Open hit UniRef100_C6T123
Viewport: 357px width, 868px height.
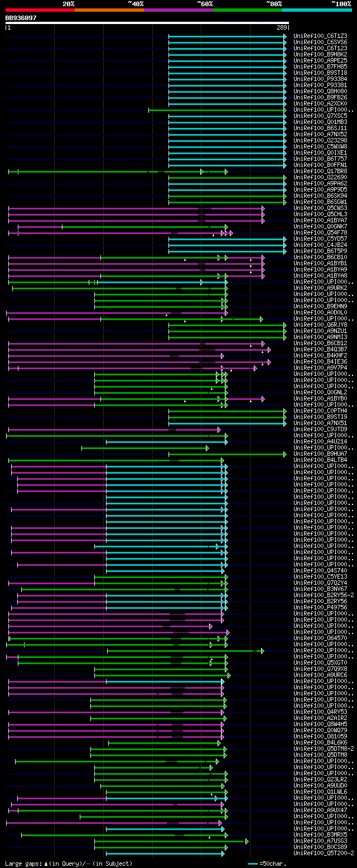click(x=320, y=48)
